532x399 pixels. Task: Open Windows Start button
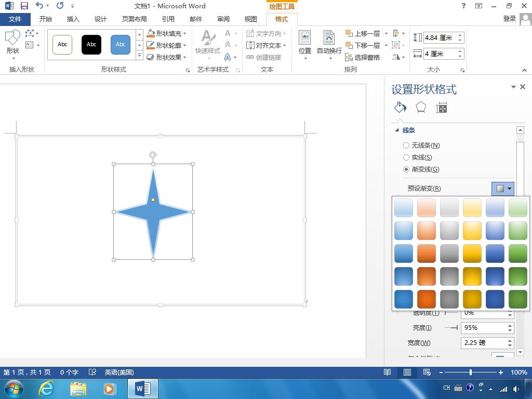(x=14, y=389)
